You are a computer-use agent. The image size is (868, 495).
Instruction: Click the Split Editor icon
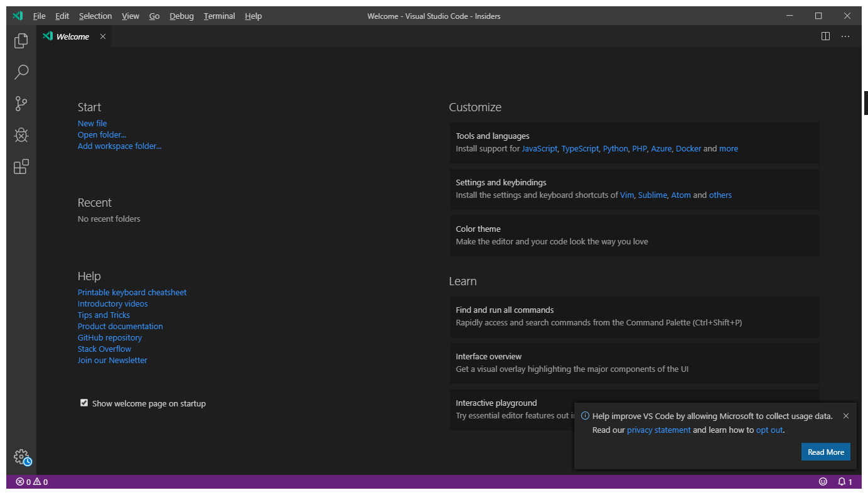[825, 36]
